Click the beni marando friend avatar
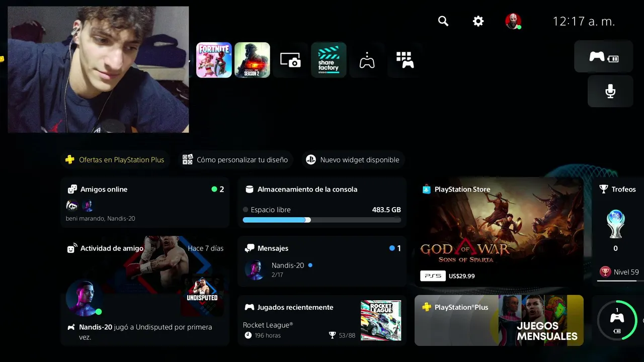Viewport: 644px width, 362px height. click(x=72, y=206)
